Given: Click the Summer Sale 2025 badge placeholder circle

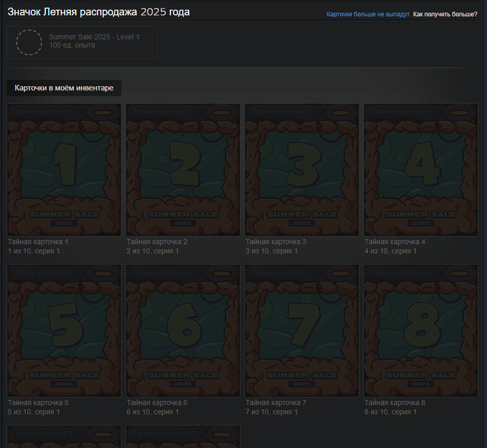Looking at the screenshot, I should [29, 42].
